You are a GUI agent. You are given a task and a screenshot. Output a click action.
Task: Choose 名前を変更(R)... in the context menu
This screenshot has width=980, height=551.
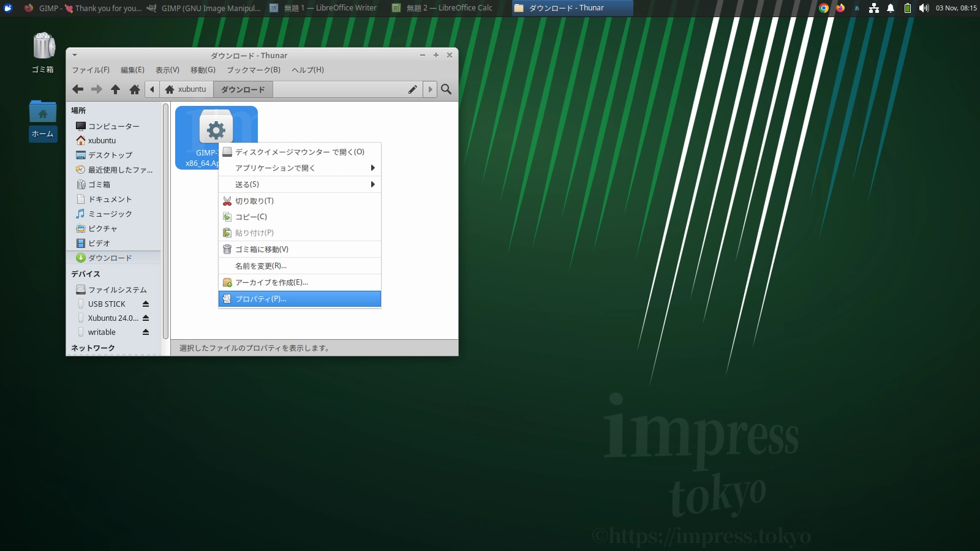pos(300,266)
